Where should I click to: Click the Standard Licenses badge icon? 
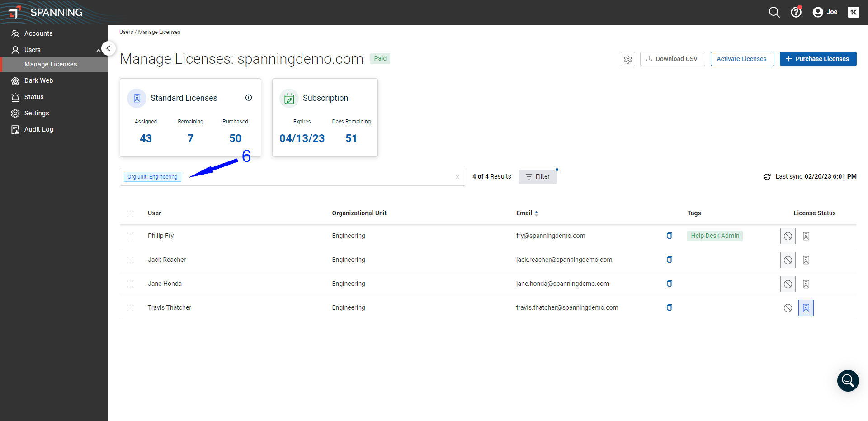coord(137,98)
